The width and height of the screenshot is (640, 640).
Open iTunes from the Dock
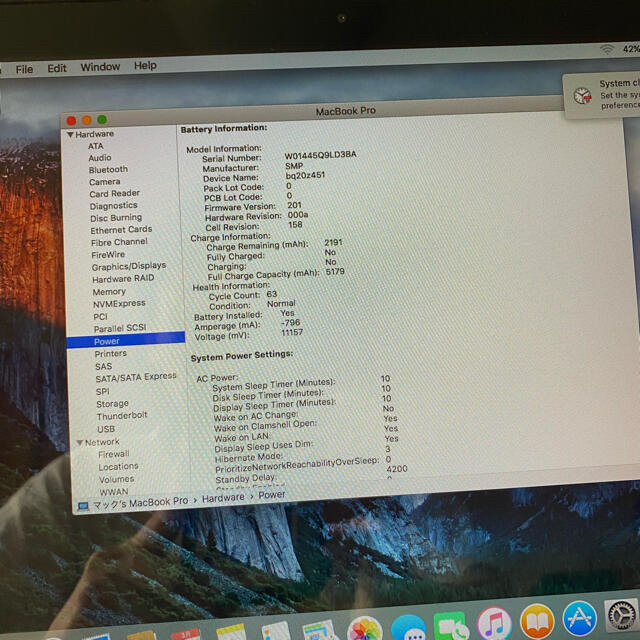click(x=494, y=623)
